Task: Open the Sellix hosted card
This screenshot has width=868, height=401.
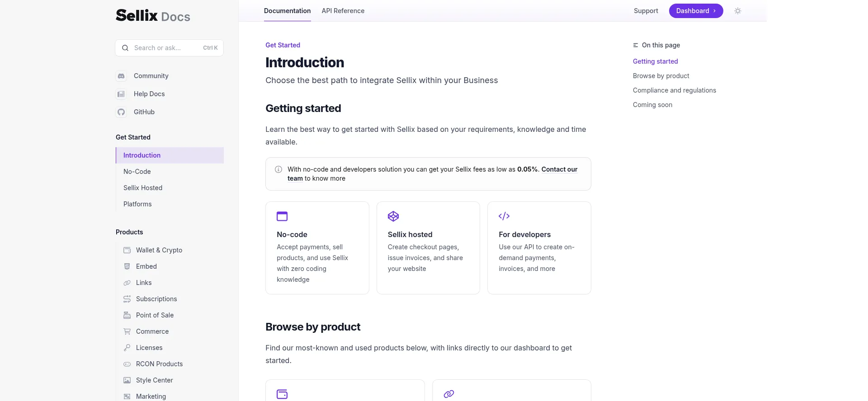Action: (428, 248)
